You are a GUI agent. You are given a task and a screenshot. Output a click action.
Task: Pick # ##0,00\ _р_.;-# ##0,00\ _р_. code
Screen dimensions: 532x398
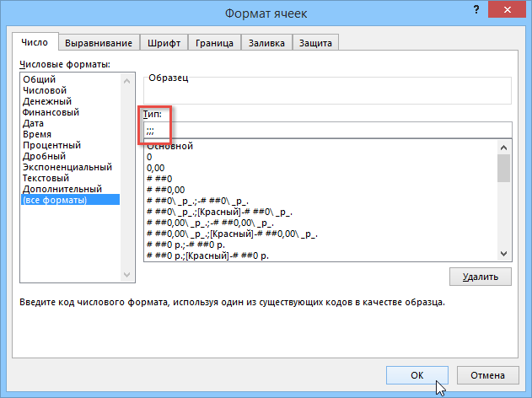point(320,223)
